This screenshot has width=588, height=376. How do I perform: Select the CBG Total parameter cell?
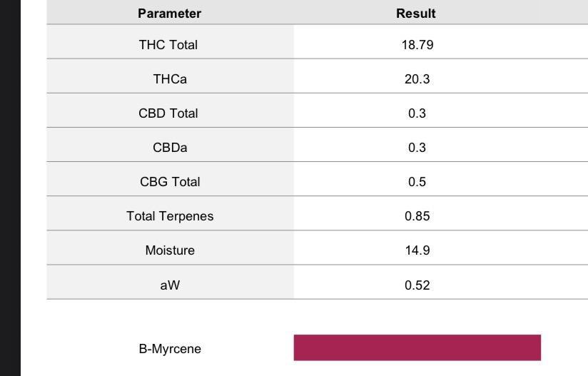[x=170, y=182]
